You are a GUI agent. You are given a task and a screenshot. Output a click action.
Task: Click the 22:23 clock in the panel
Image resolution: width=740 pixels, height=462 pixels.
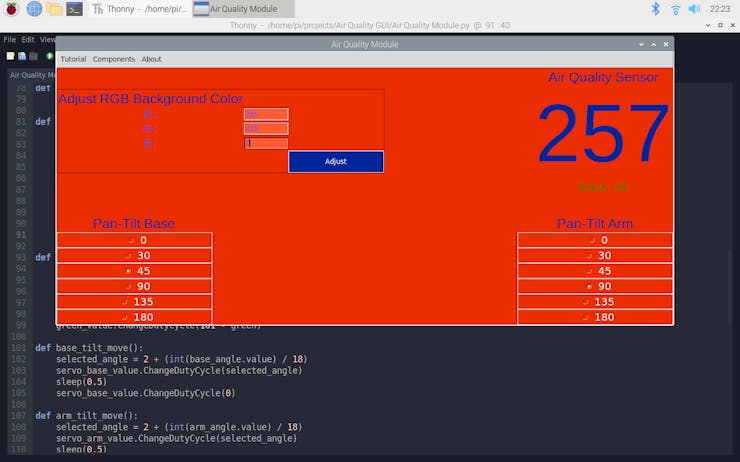(x=720, y=9)
